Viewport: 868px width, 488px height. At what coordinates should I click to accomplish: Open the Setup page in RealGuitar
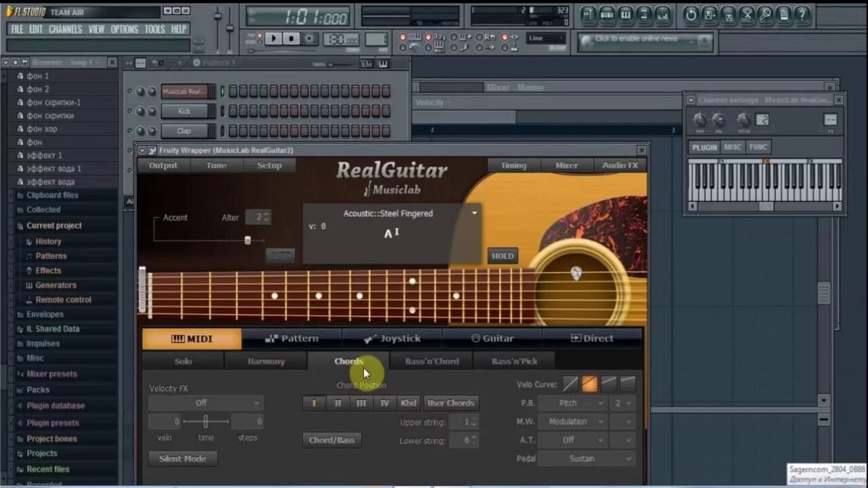coord(269,165)
